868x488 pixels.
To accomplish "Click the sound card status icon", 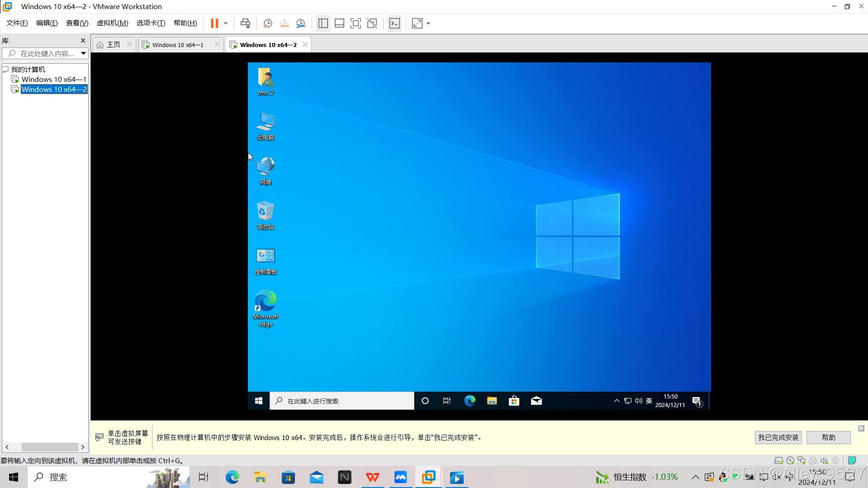I will [x=824, y=460].
